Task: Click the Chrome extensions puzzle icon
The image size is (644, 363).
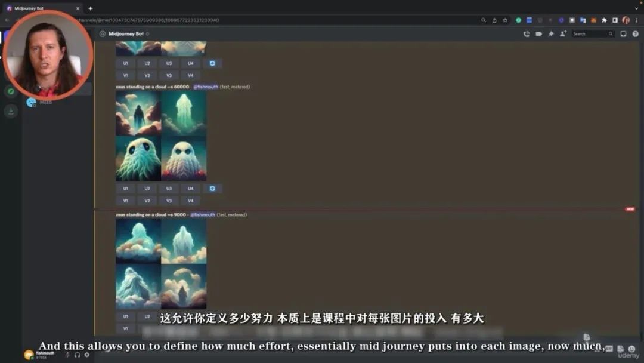Action: [604, 20]
